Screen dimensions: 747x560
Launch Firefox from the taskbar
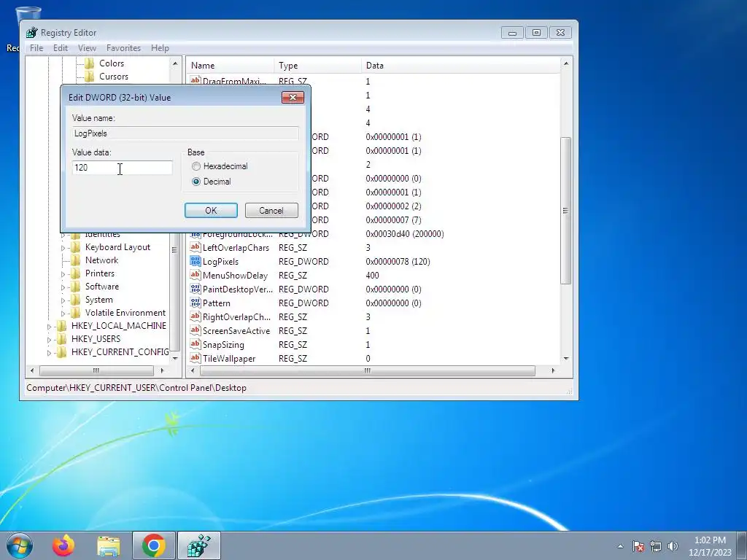click(x=63, y=545)
